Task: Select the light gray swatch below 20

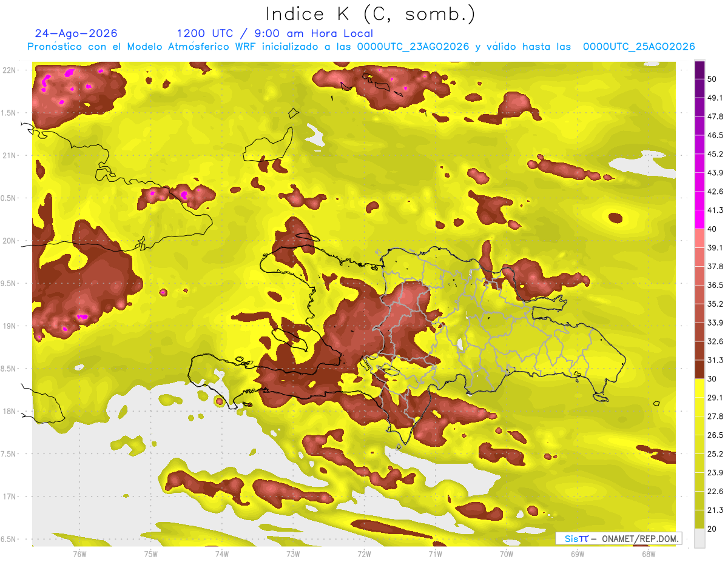Action: pyautogui.click(x=699, y=538)
